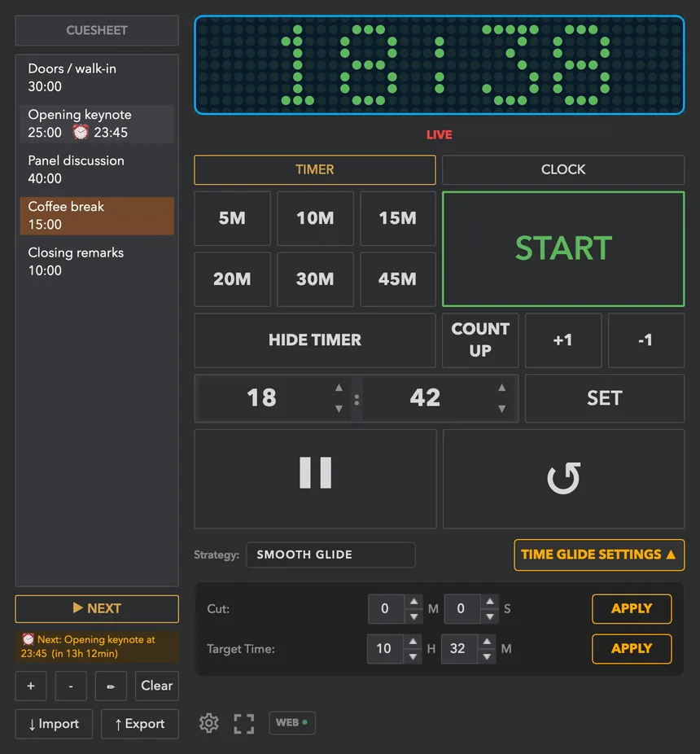Remove cue with minus button
This screenshot has width=700, height=754.
(71, 686)
